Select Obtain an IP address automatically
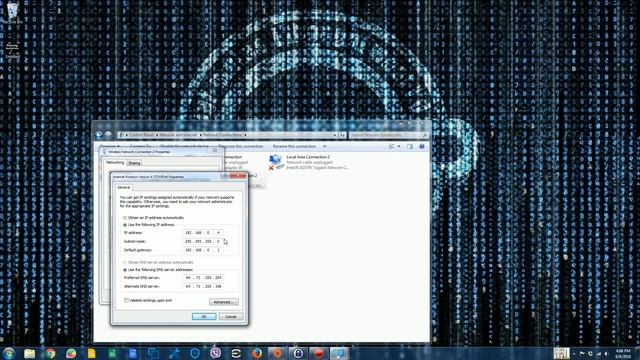640x360 pixels. tap(153, 218)
